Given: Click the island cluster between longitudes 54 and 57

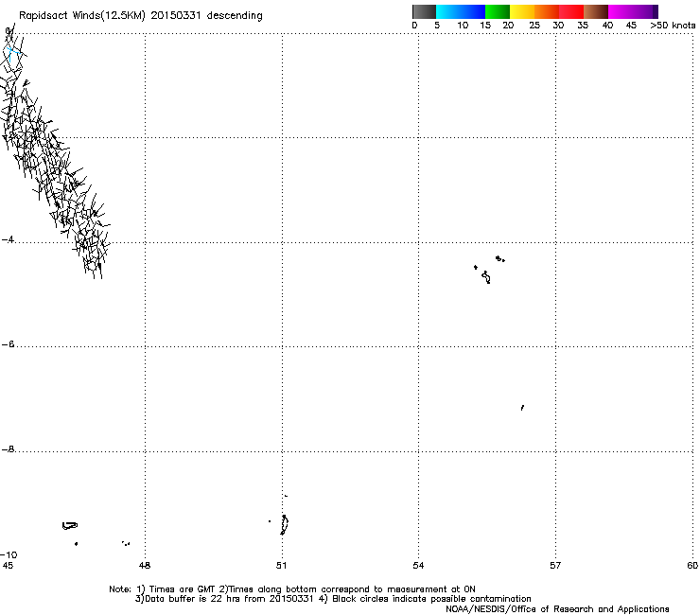Looking at the screenshot, I should (x=489, y=270).
